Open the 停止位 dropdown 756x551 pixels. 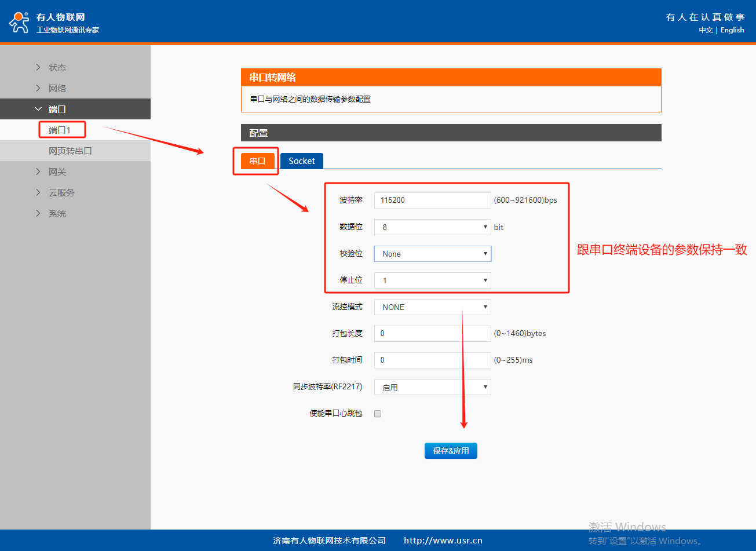(432, 280)
